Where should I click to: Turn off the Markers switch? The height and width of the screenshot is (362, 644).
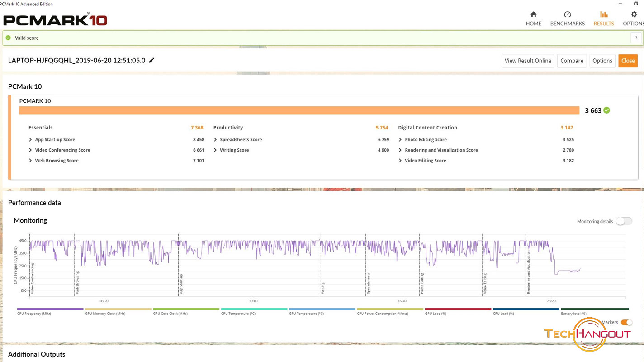pos(626,322)
